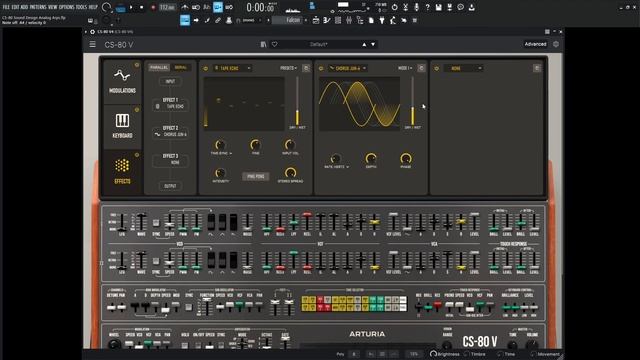Go to next preset with down arrow
The width and height of the screenshot is (640, 360).
tap(373, 44)
